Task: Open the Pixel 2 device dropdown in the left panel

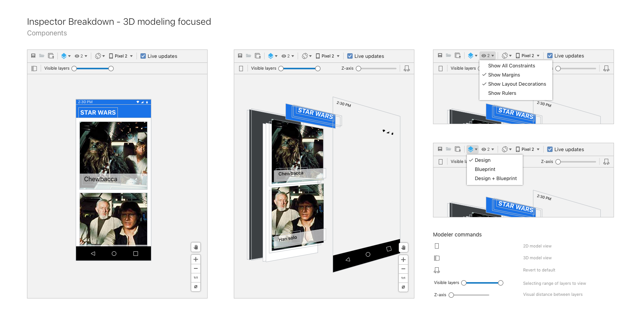Action: pyautogui.click(x=121, y=56)
